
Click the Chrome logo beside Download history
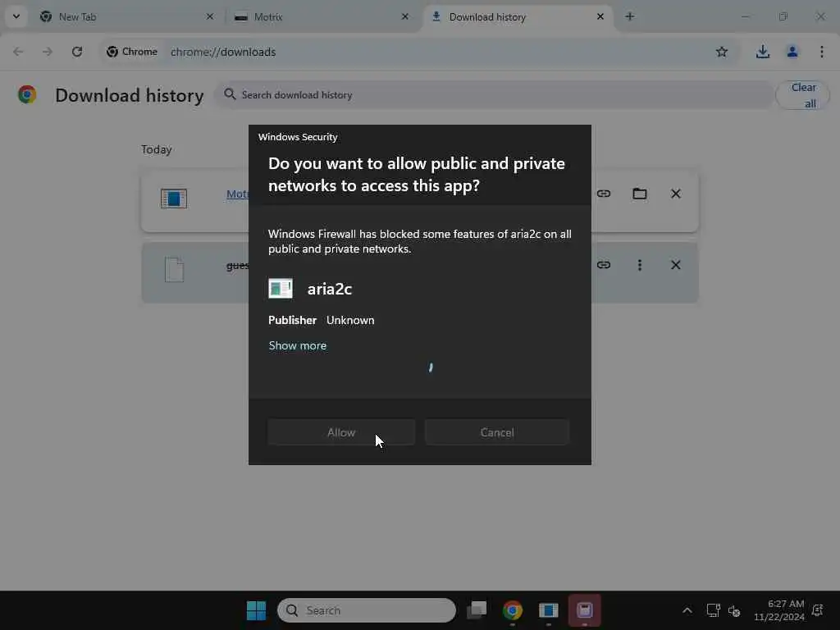coord(27,94)
